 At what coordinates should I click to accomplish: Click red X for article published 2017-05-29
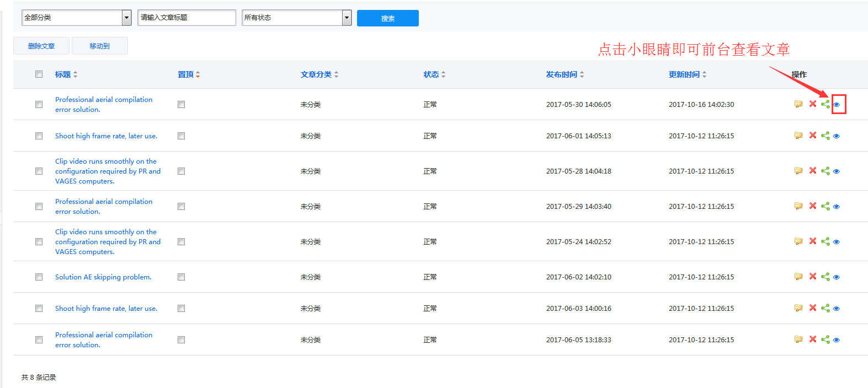pos(812,206)
